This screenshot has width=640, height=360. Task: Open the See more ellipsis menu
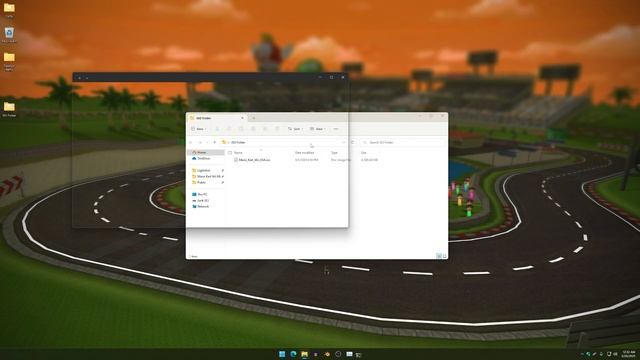tap(336, 129)
